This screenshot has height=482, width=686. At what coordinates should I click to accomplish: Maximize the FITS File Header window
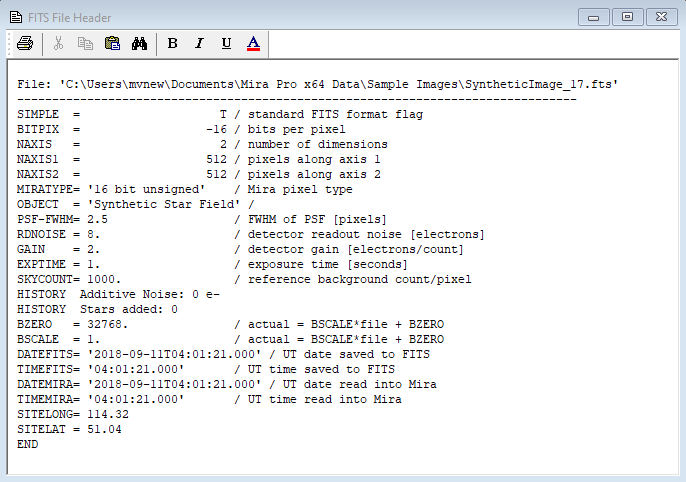tap(628, 16)
